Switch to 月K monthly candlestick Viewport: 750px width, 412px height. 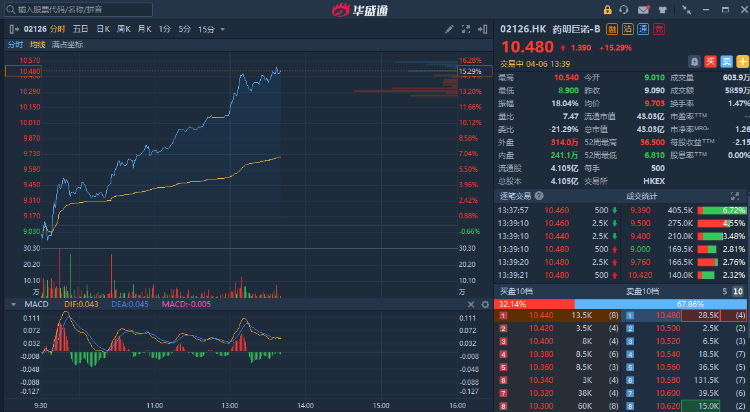click(144, 29)
